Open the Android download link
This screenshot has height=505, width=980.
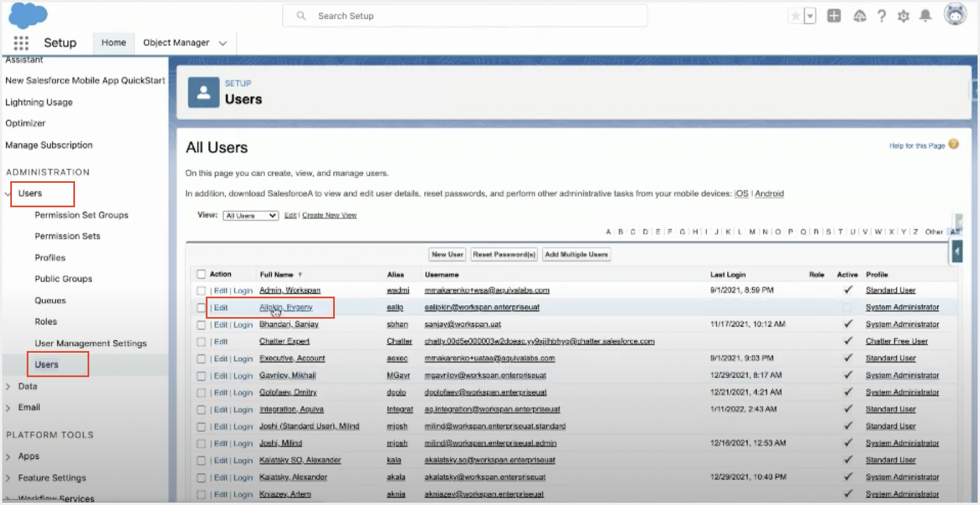coord(769,194)
